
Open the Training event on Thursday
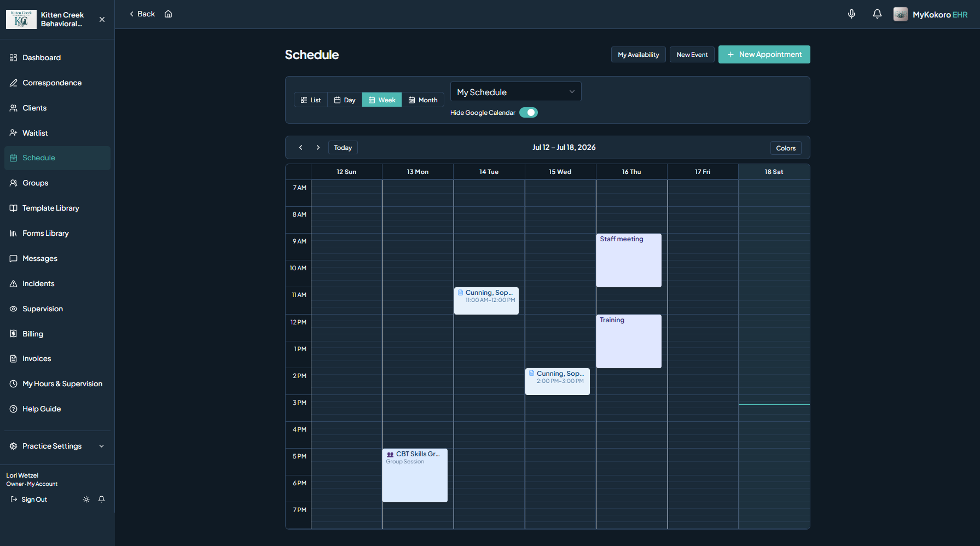coord(629,341)
